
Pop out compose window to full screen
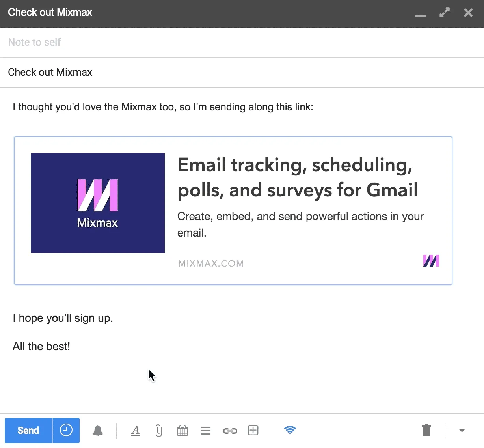(x=445, y=13)
